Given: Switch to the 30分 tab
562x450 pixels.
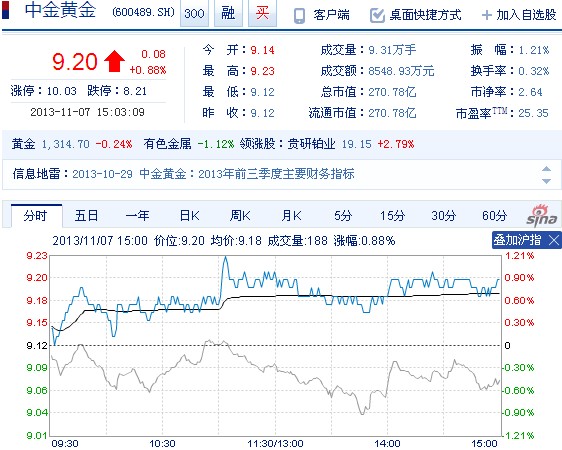Looking at the screenshot, I should (x=444, y=216).
